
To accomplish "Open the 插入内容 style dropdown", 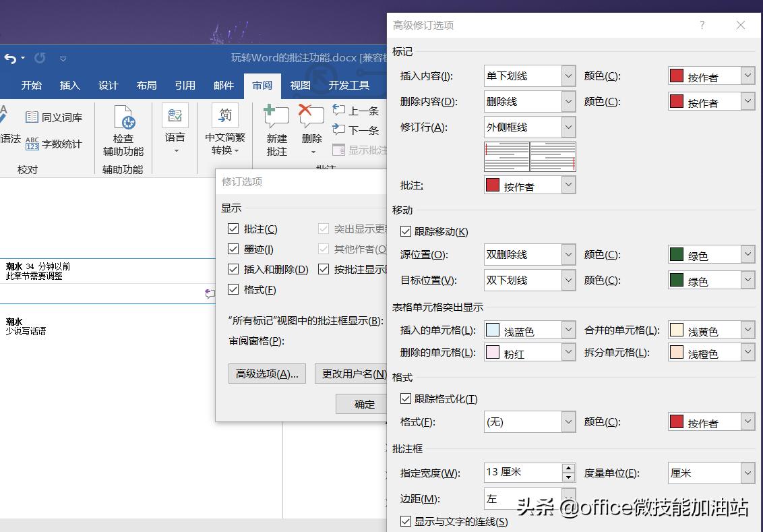I will click(568, 76).
